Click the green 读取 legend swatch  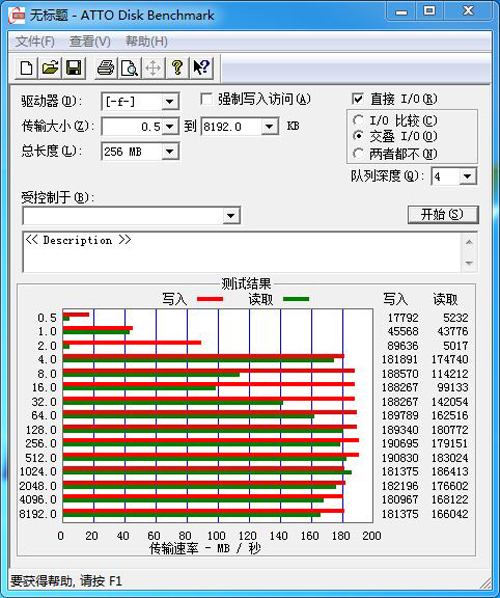tap(296, 299)
